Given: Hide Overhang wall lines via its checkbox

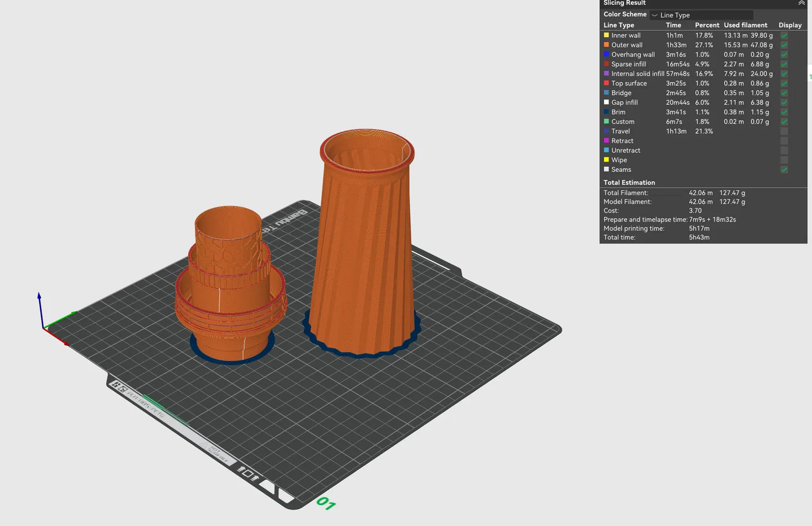Looking at the screenshot, I should click(784, 55).
